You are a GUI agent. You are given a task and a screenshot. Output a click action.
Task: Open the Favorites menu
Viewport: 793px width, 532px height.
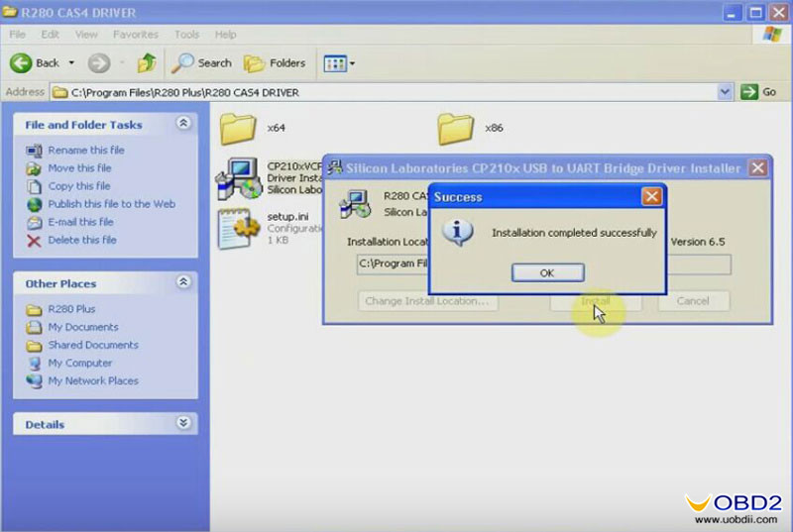point(136,35)
